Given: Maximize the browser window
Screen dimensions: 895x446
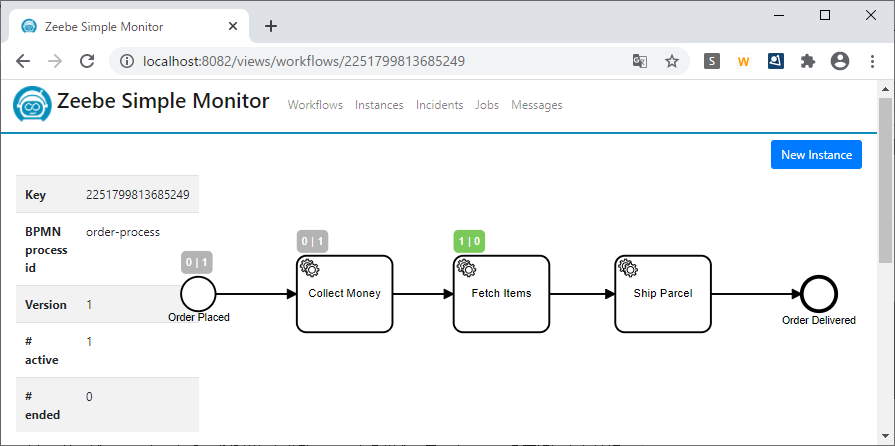Looking at the screenshot, I should 825,15.
